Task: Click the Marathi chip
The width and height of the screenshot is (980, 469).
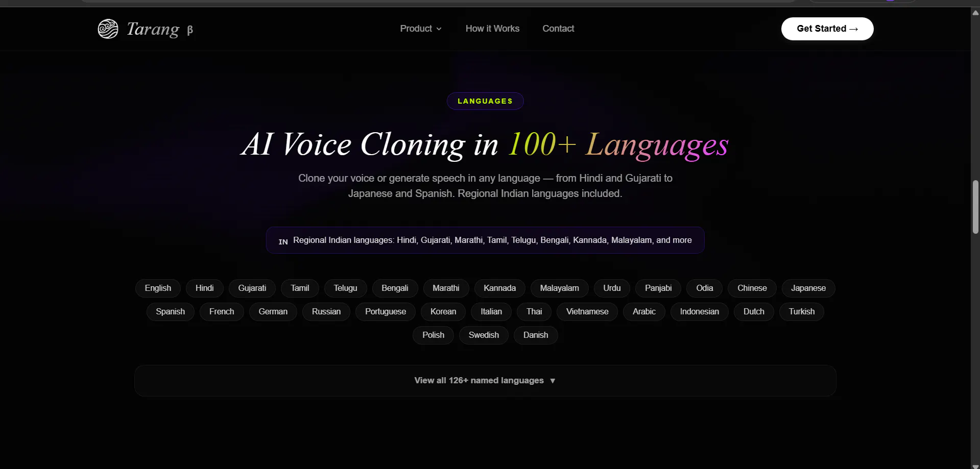Action: pos(446,288)
